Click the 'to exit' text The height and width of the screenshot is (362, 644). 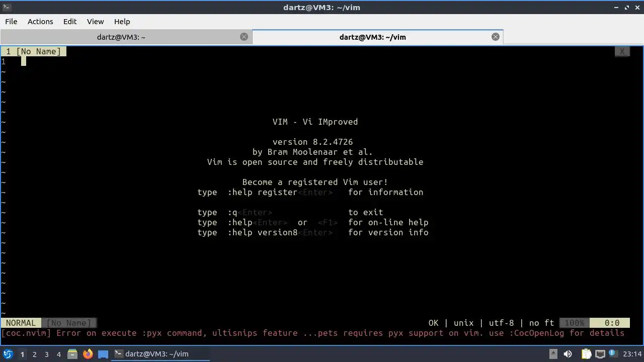pyautogui.click(x=365, y=212)
